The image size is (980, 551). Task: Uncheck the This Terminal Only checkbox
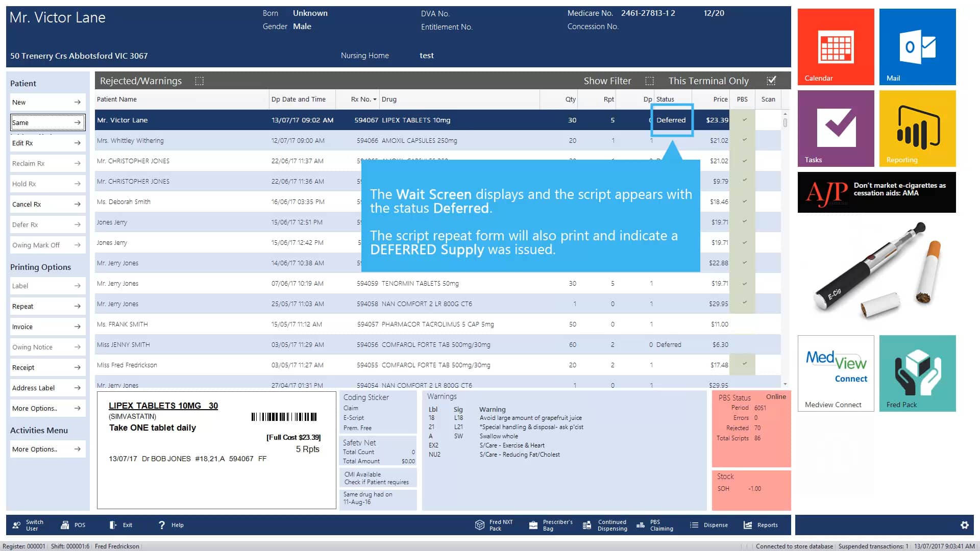(771, 81)
